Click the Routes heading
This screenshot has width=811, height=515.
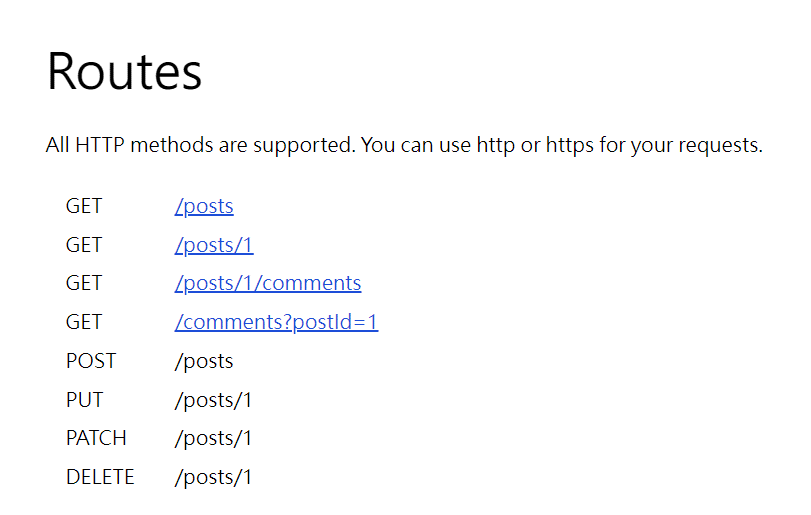[124, 71]
